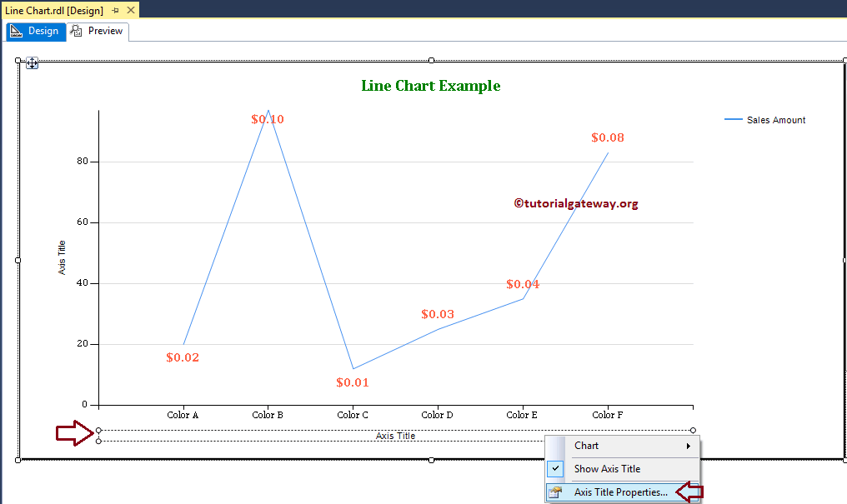The image size is (847, 504).
Task: Click the Design tab ruler icon
Action: 16,31
